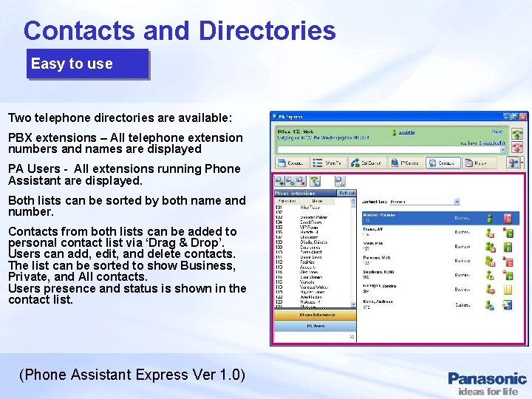532x399 pixels.
Task: Click the presence icon in the Alf row
Action: tap(490, 233)
